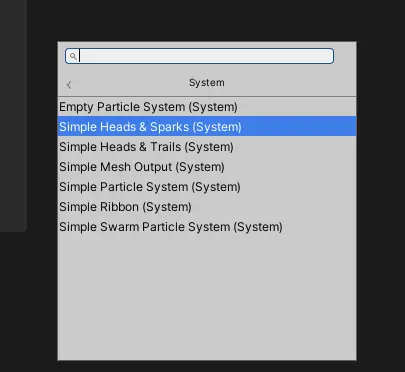
Task: Choose Simple Particle System (System)
Action: tap(207, 187)
